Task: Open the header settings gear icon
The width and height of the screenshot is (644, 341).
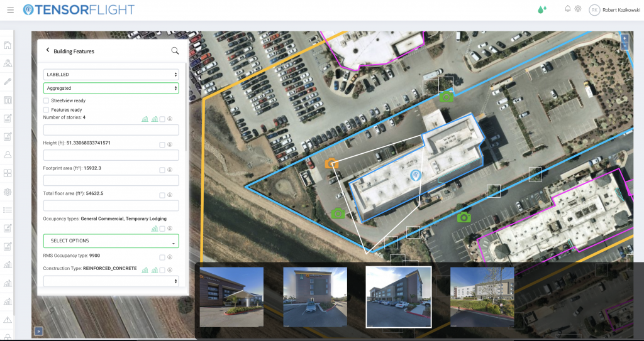Action: [x=578, y=9]
